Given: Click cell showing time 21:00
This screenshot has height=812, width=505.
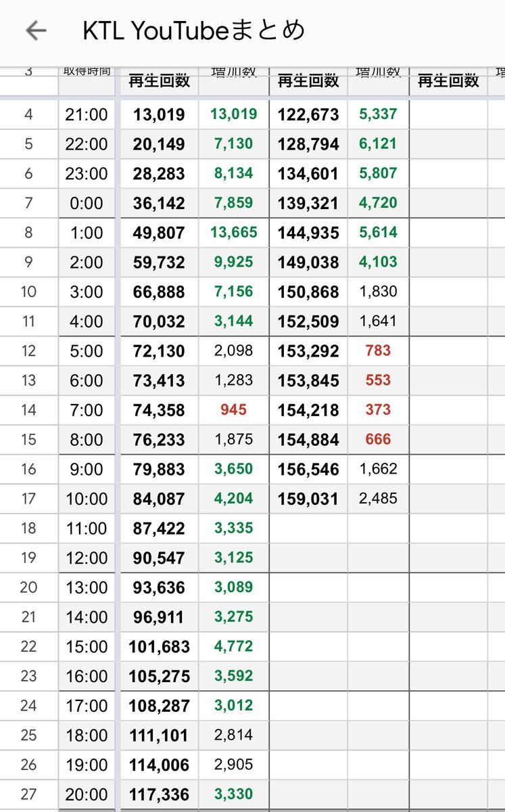Looking at the screenshot, I should point(87,114).
